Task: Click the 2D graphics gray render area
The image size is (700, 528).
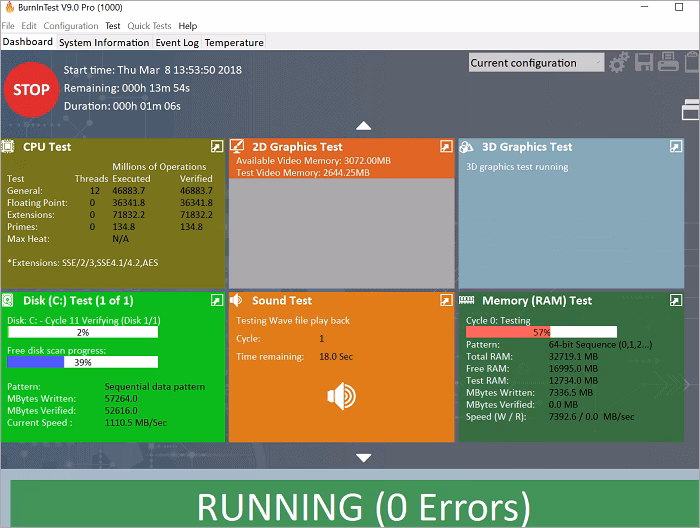Action: tap(342, 233)
